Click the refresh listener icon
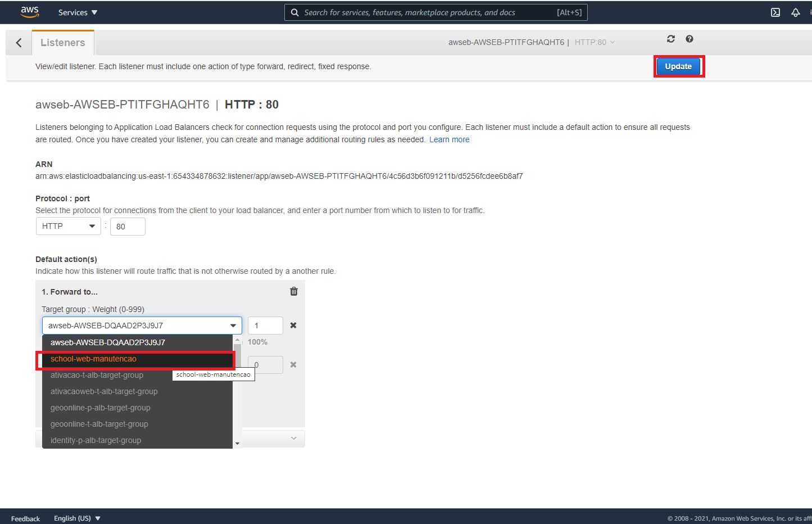812x524 pixels. 670,39
